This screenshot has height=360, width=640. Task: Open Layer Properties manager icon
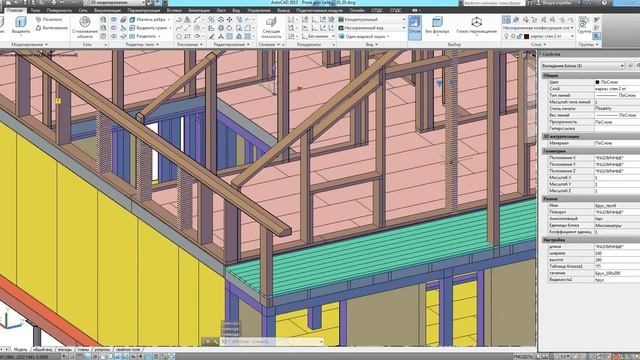point(506,20)
